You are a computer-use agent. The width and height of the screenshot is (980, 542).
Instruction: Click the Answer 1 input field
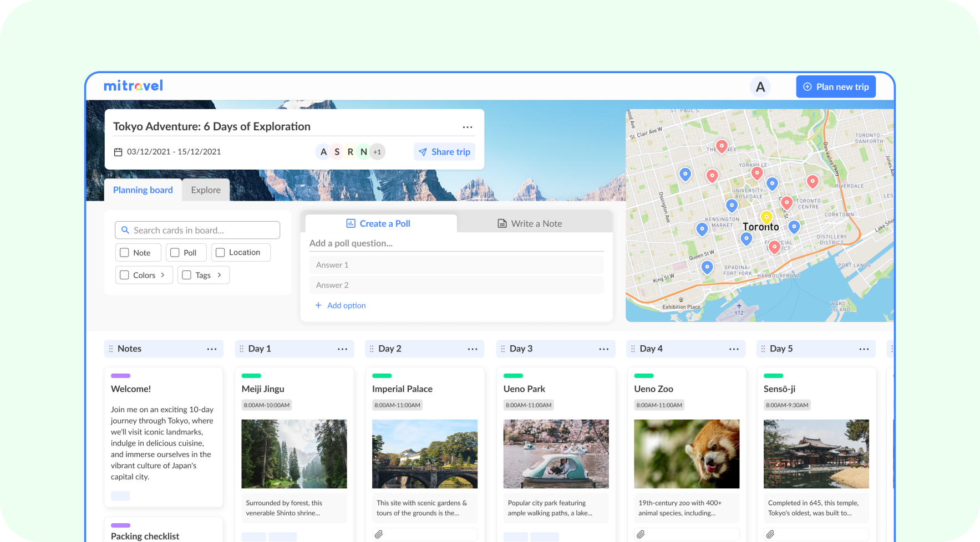tap(456, 265)
